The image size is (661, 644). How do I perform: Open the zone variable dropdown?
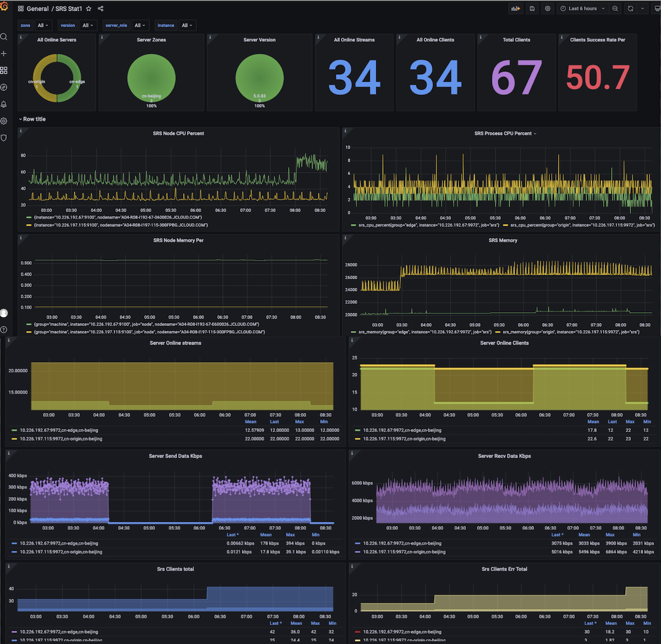tap(43, 25)
